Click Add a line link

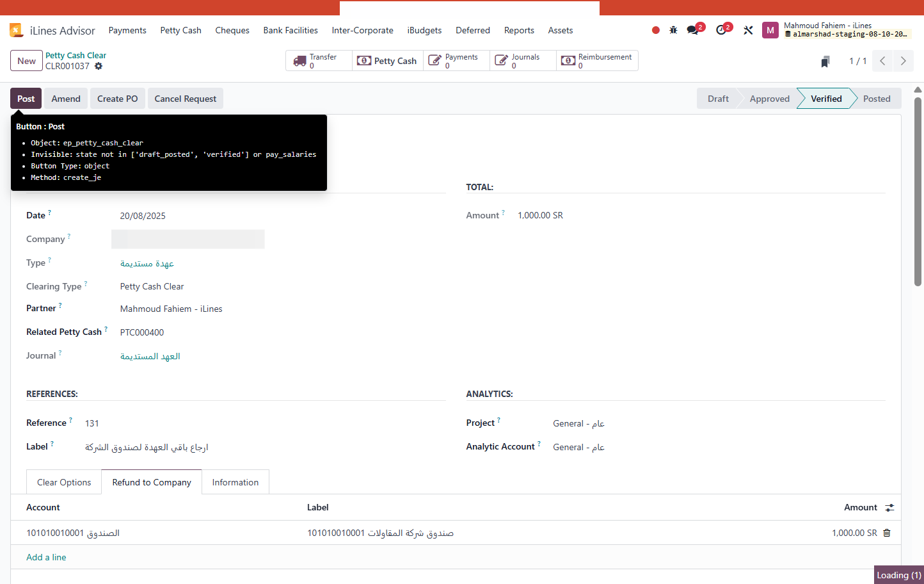[46, 557]
